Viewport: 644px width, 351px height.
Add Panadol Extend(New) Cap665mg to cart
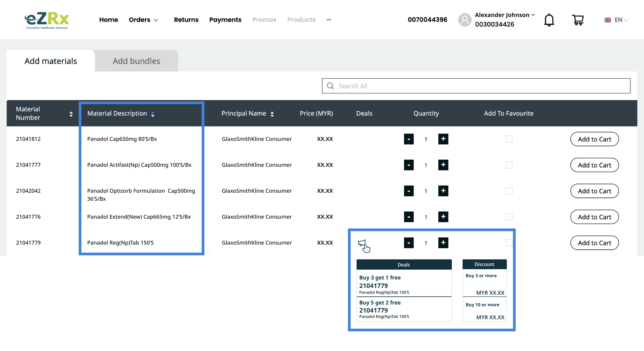(595, 217)
